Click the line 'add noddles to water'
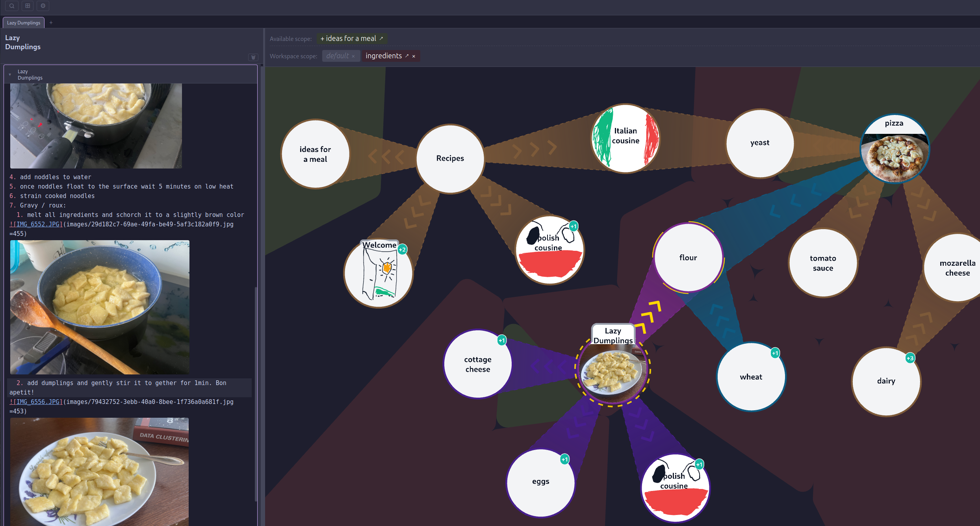980x526 pixels. click(x=56, y=177)
